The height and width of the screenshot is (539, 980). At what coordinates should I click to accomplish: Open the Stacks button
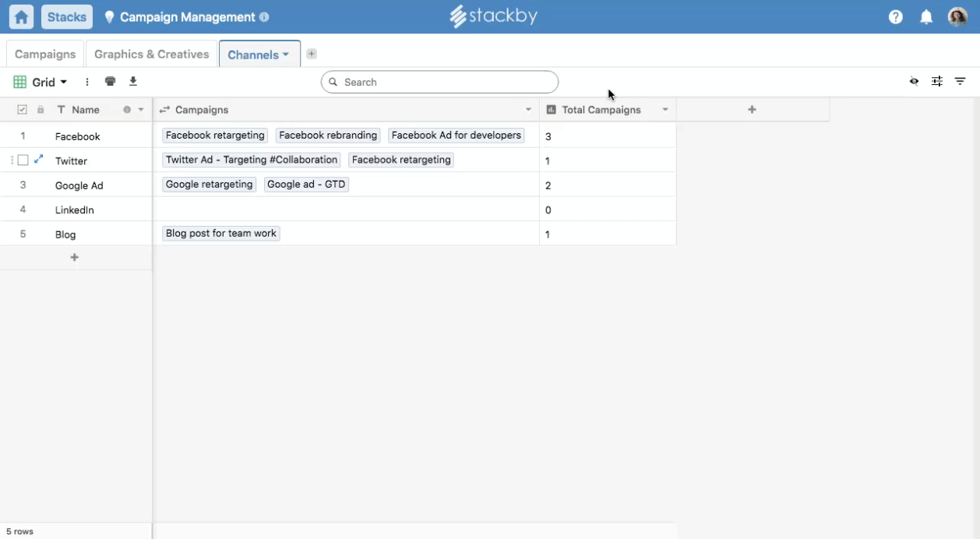[67, 17]
